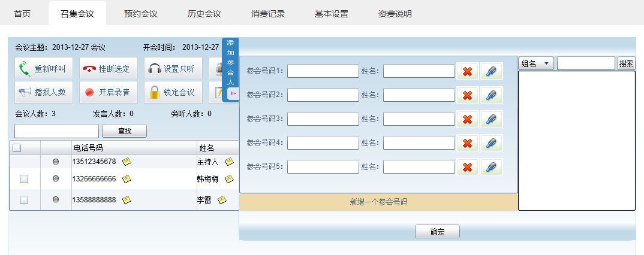Click the 查找 search button

pyautogui.click(x=125, y=130)
